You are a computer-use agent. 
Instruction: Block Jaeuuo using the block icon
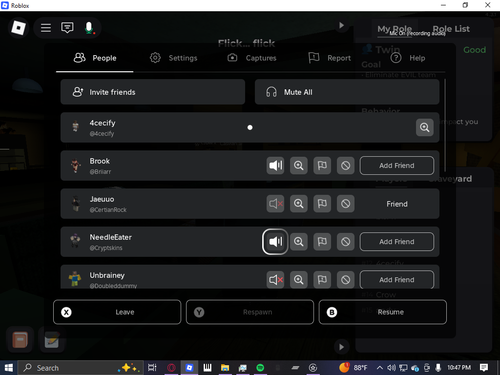(x=345, y=203)
